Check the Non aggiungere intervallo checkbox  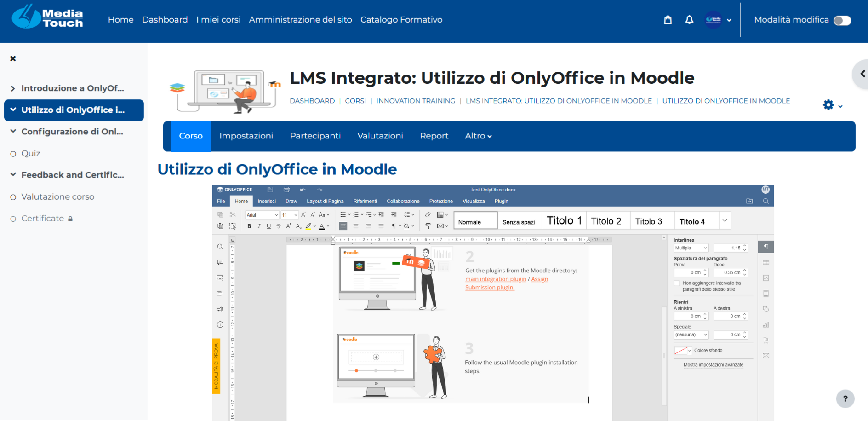677,283
